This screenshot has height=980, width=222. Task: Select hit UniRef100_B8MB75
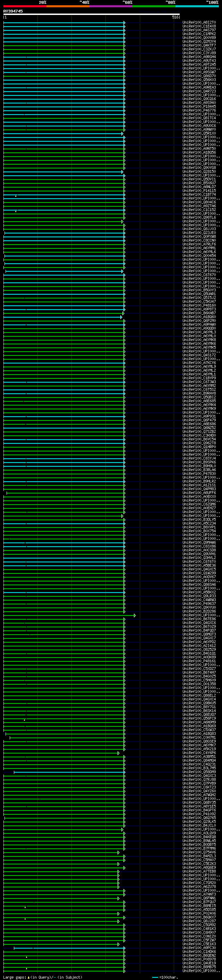pyautogui.click(x=199, y=967)
